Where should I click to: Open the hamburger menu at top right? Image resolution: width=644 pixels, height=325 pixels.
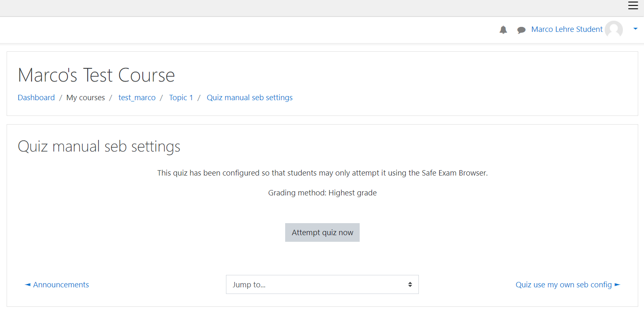[633, 6]
